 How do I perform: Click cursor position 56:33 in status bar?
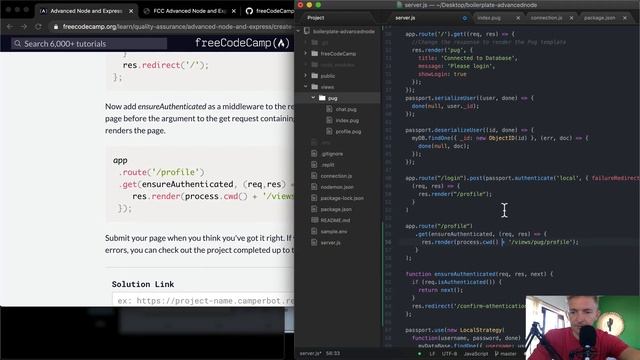click(x=333, y=353)
